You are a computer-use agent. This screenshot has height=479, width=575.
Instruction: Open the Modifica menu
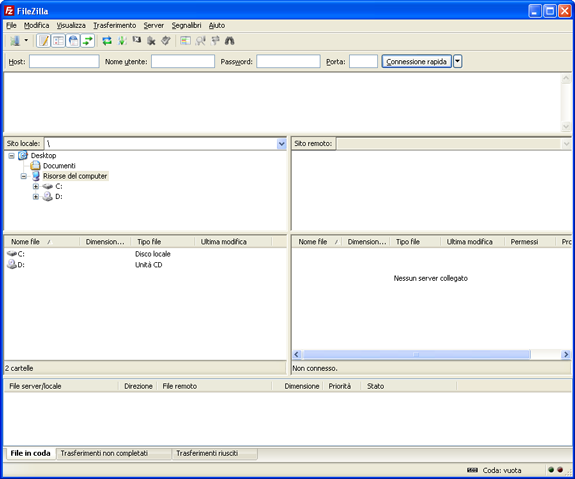point(36,25)
